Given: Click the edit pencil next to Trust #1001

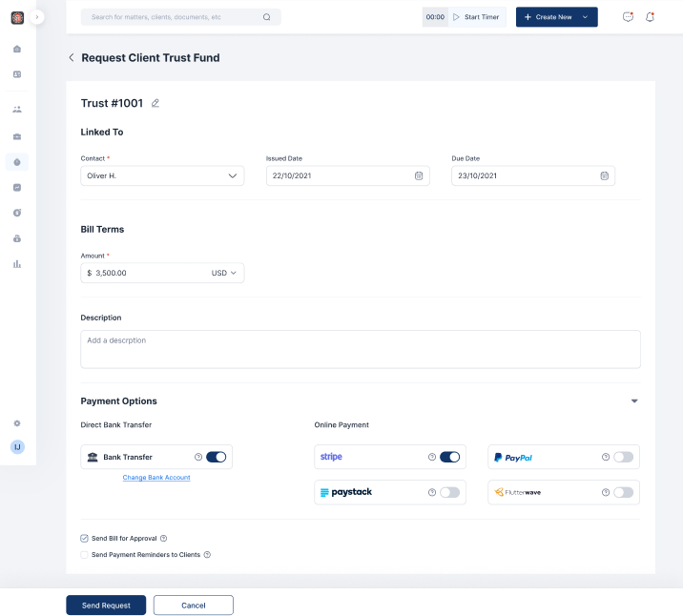Looking at the screenshot, I should 155,103.
